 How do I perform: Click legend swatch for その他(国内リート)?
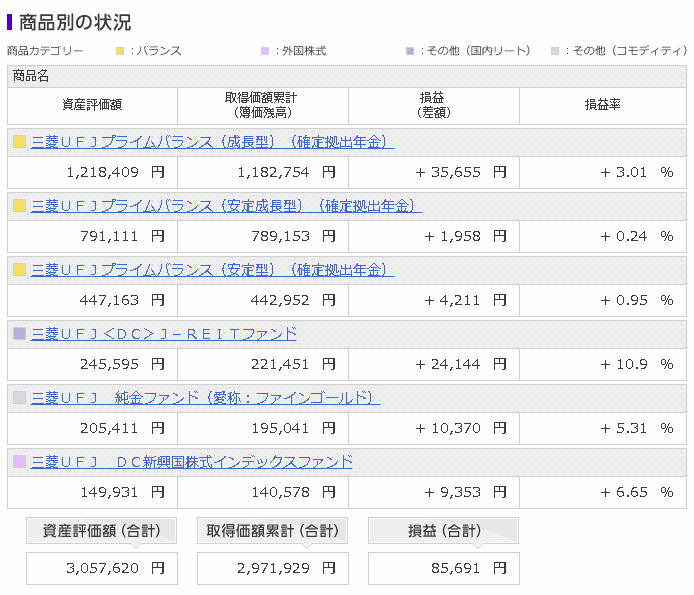(410, 51)
